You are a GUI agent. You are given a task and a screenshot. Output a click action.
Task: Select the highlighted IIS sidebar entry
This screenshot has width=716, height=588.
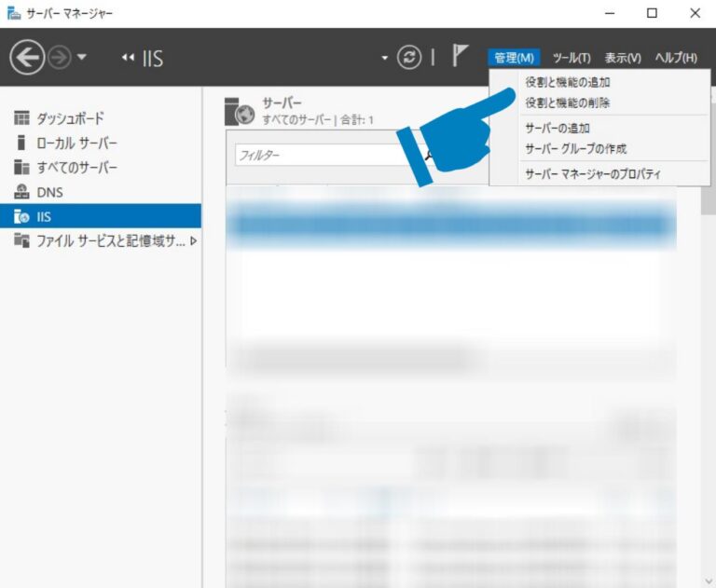click(101, 216)
